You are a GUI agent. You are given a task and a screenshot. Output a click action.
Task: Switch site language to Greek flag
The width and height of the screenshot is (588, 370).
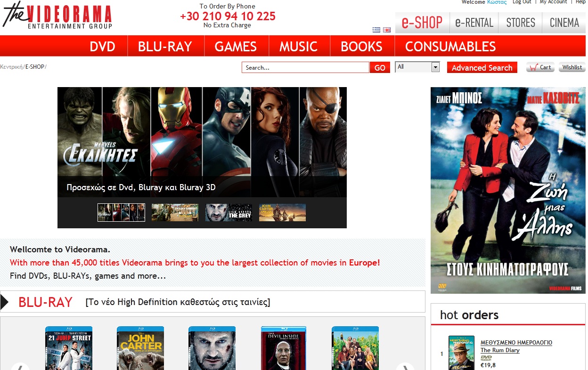point(376,30)
